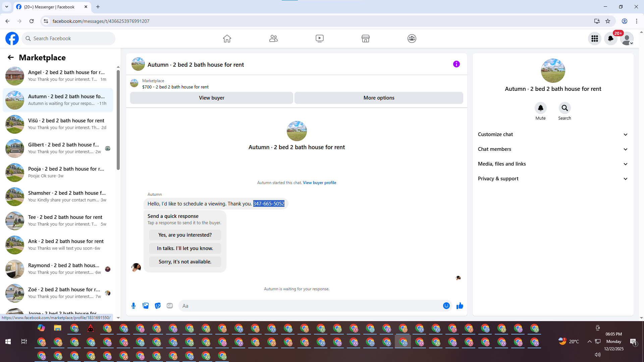Click the voice clip microphone icon
644x362 pixels.
pos(133,306)
